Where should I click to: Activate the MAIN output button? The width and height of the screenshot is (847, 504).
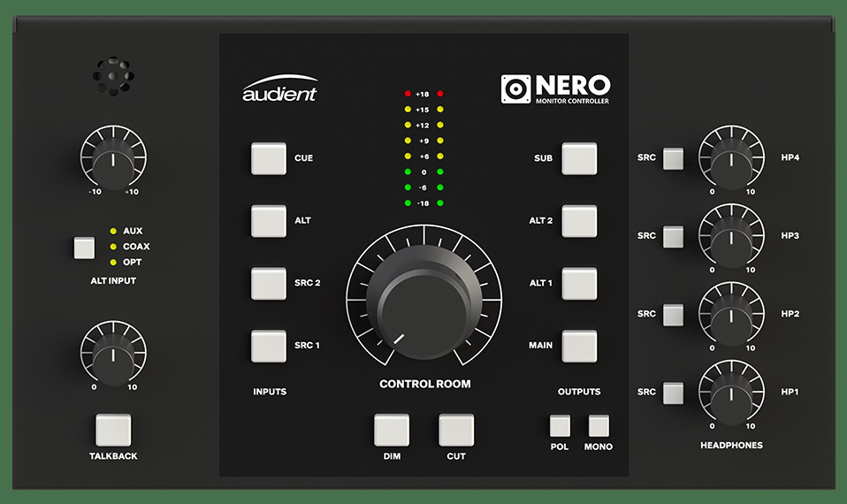(579, 346)
